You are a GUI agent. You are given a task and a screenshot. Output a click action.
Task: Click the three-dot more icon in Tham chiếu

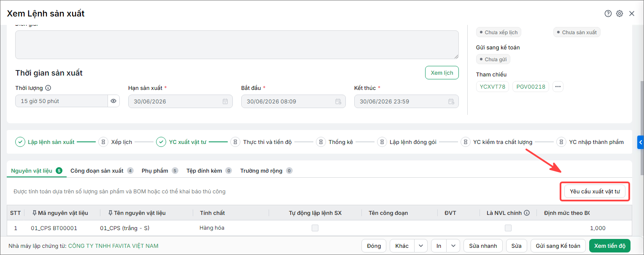coord(558,87)
